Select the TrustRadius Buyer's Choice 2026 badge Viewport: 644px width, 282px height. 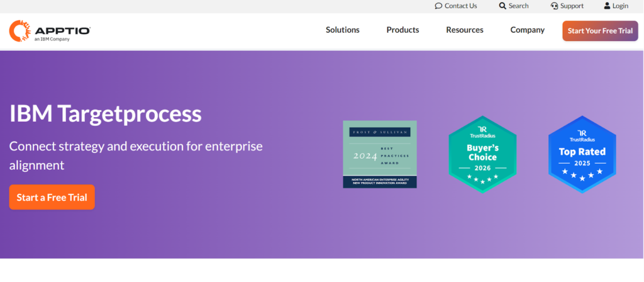pyautogui.click(x=482, y=154)
